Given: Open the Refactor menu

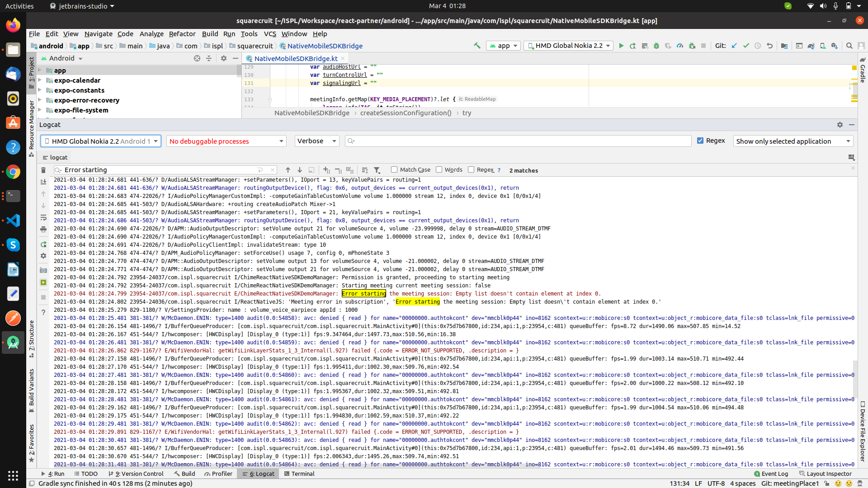Looking at the screenshot, I should pos(182,34).
